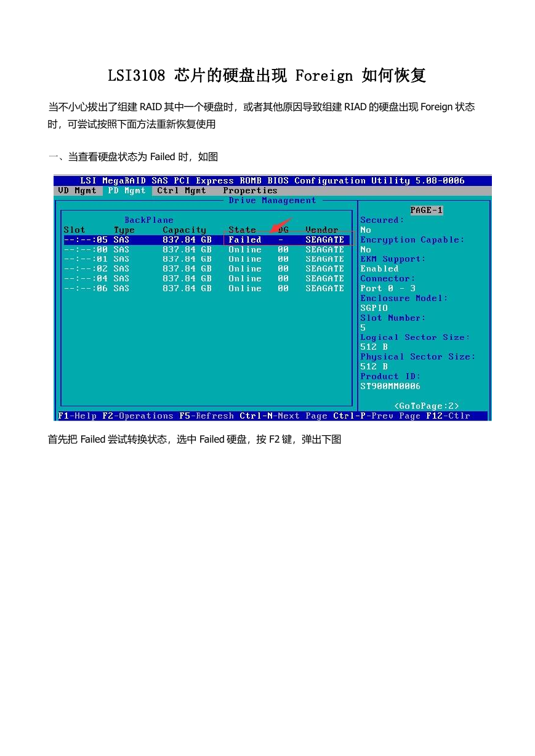
Task: Click the BackPlane label
Action: tap(149, 220)
